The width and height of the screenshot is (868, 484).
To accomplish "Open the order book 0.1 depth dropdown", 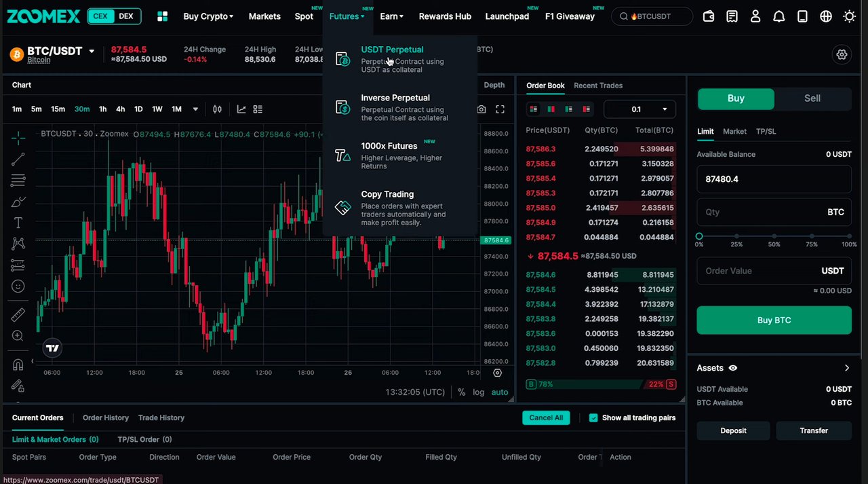I will tap(639, 109).
